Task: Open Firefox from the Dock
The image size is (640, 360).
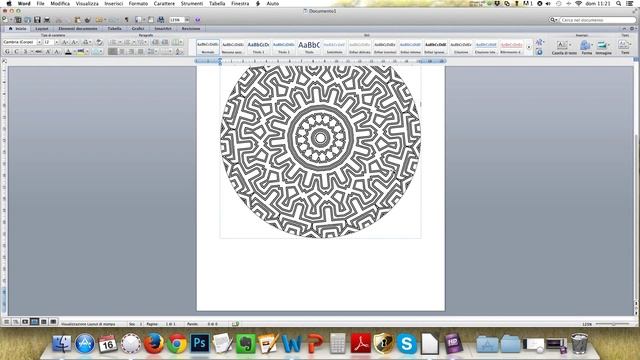Action: click(x=153, y=343)
